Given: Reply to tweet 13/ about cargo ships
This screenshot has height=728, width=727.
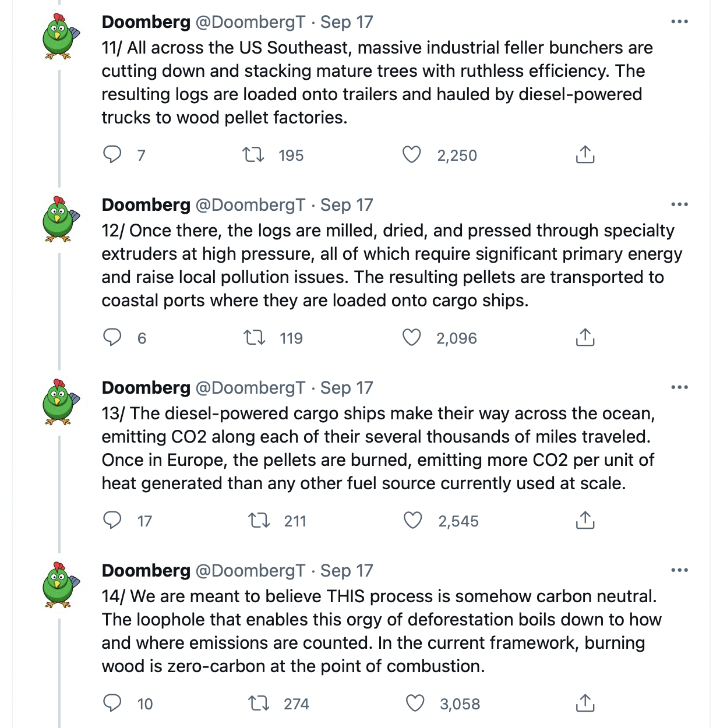Looking at the screenshot, I should click(112, 521).
